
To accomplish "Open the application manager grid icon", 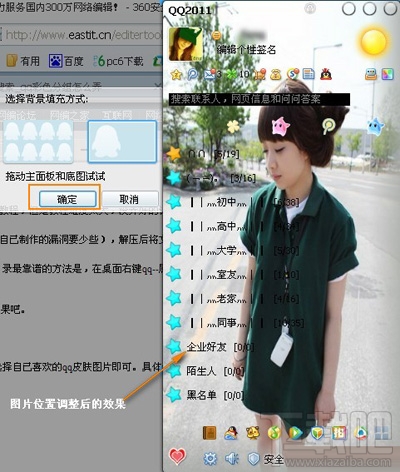I will pyautogui.click(x=383, y=433).
